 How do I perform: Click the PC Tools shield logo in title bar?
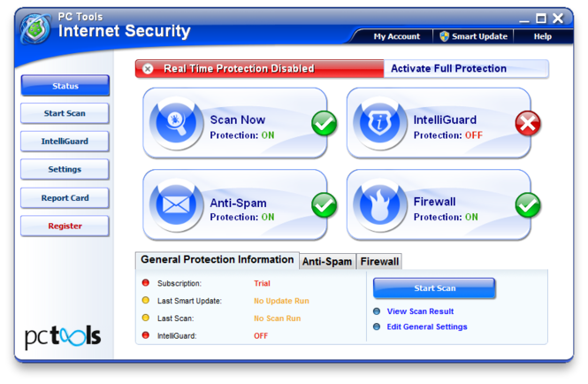click(35, 28)
